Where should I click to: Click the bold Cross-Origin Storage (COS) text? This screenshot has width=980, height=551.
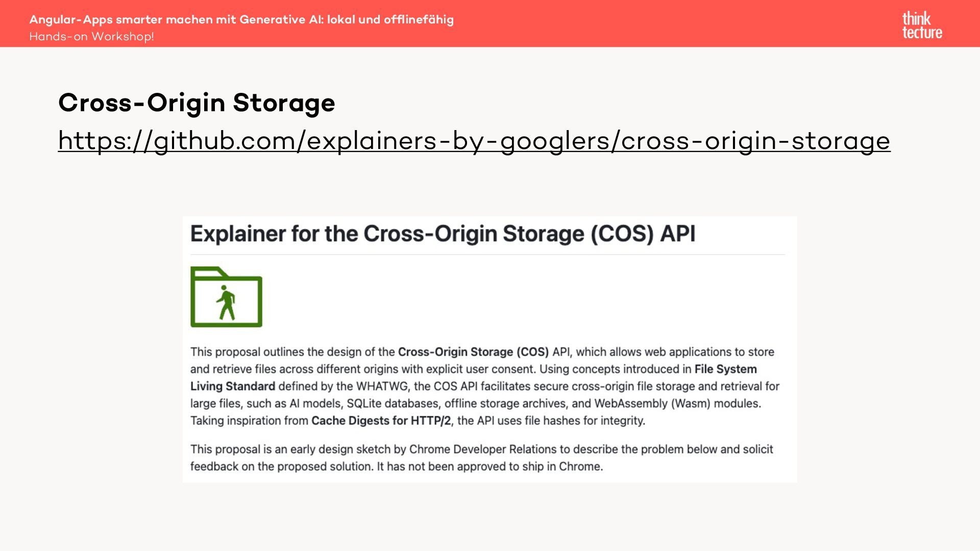click(x=473, y=352)
